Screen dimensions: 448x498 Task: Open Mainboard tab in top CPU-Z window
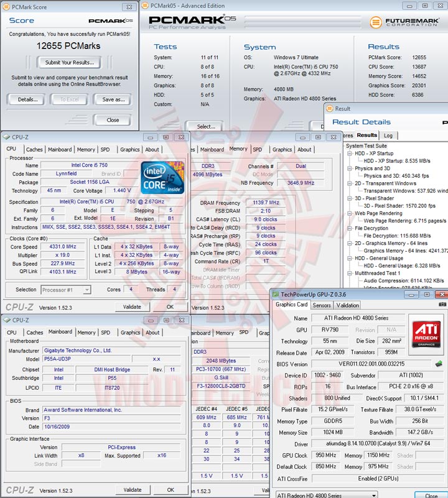[x=60, y=150]
